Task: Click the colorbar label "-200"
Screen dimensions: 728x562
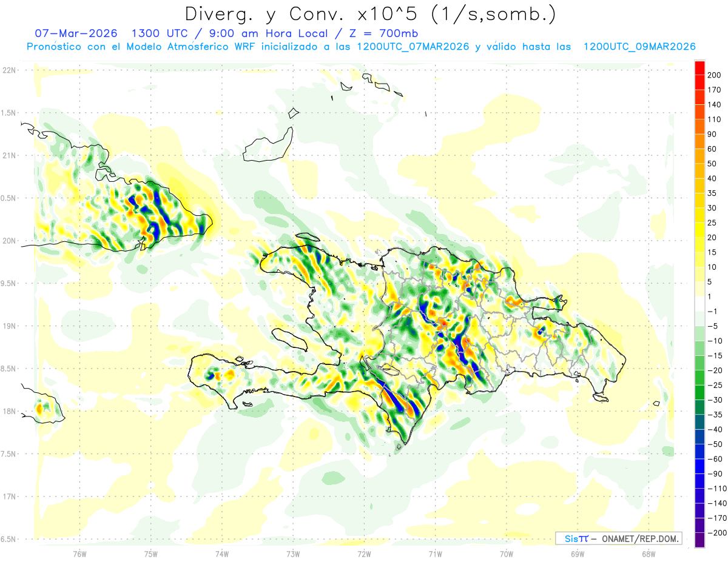Action: [716, 533]
